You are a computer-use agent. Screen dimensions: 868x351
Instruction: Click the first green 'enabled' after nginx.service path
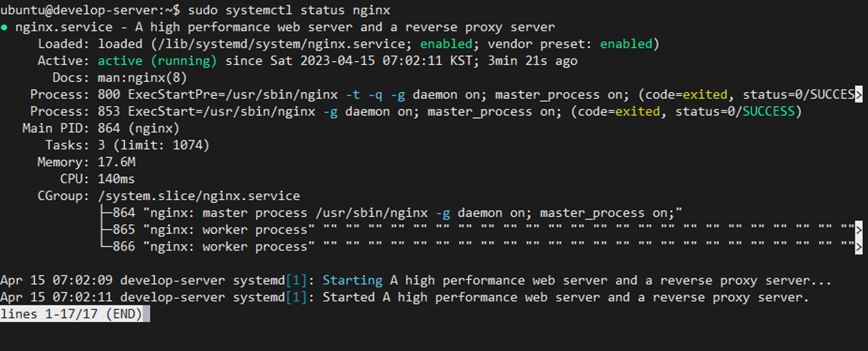(x=446, y=44)
